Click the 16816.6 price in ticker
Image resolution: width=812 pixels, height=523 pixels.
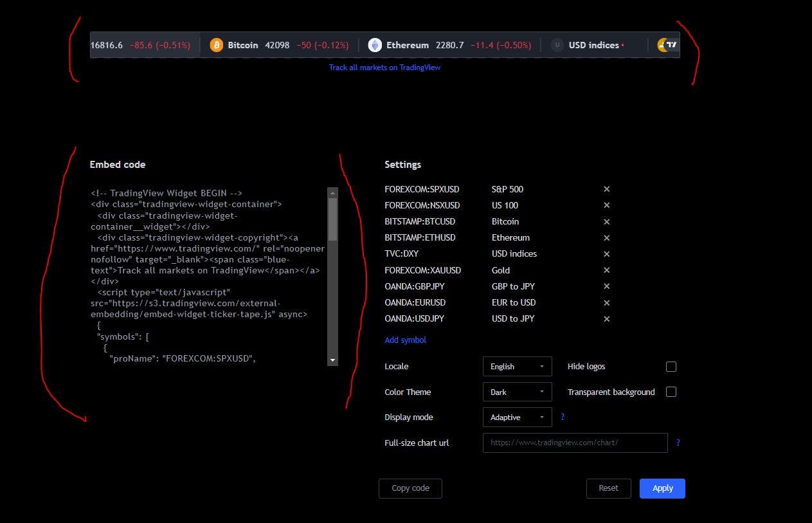[107, 45]
